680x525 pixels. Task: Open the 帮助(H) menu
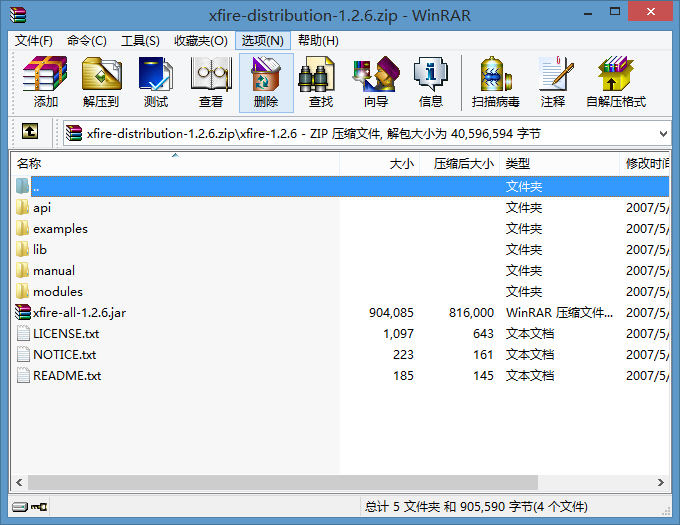318,41
